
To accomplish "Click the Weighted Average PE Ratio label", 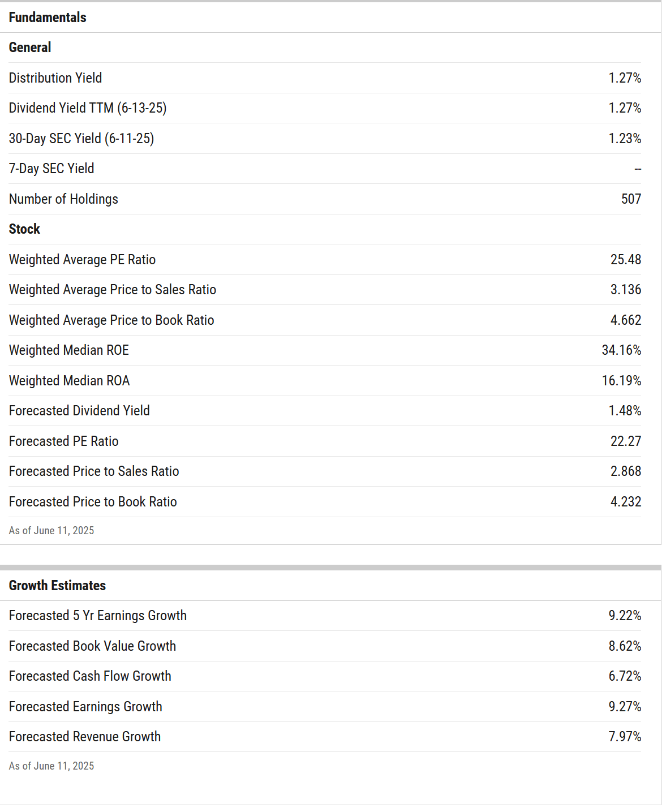I will click(82, 260).
